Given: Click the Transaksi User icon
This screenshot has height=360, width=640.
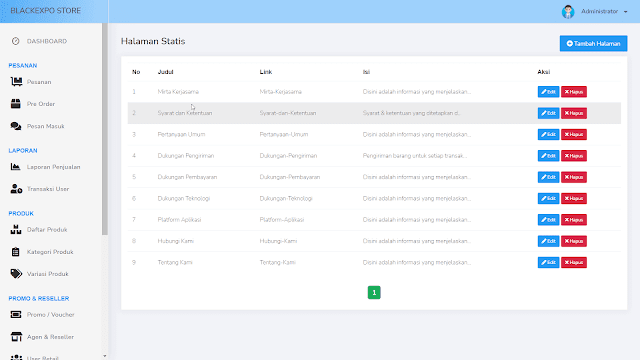Looking at the screenshot, I should (16, 189).
